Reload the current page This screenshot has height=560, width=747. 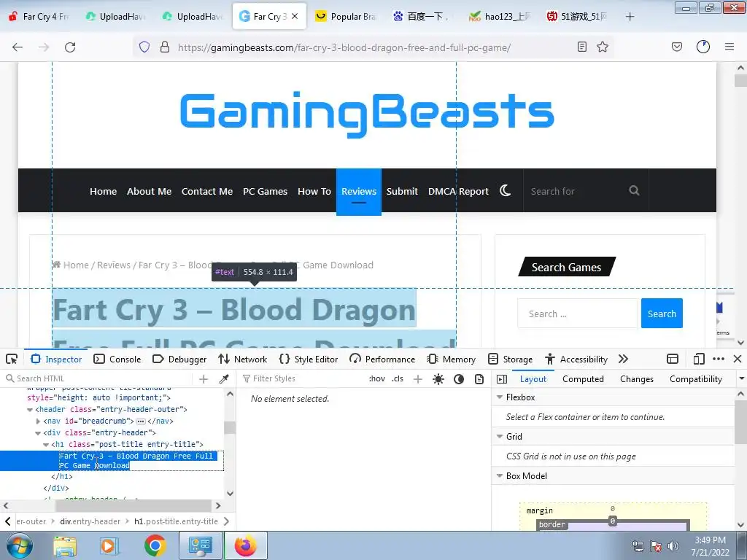[x=70, y=47]
